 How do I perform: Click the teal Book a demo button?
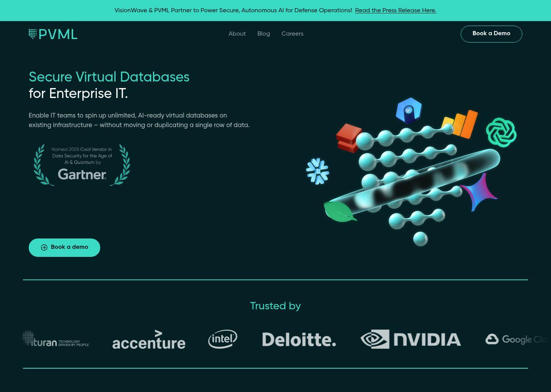coord(64,247)
